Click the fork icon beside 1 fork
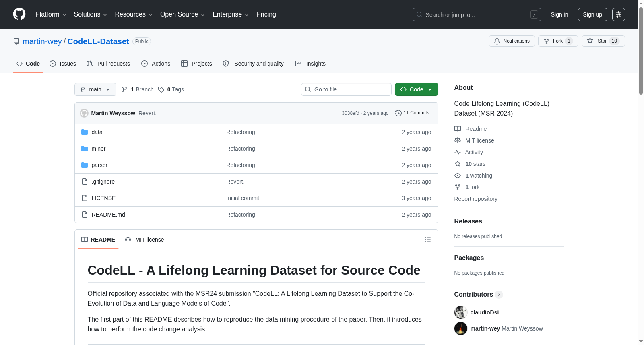The width and height of the screenshot is (644, 345). 458,187
